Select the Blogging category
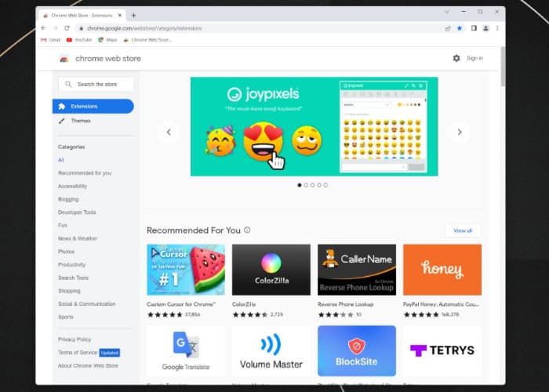Image resolution: width=549 pixels, height=392 pixels. pyautogui.click(x=68, y=199)
